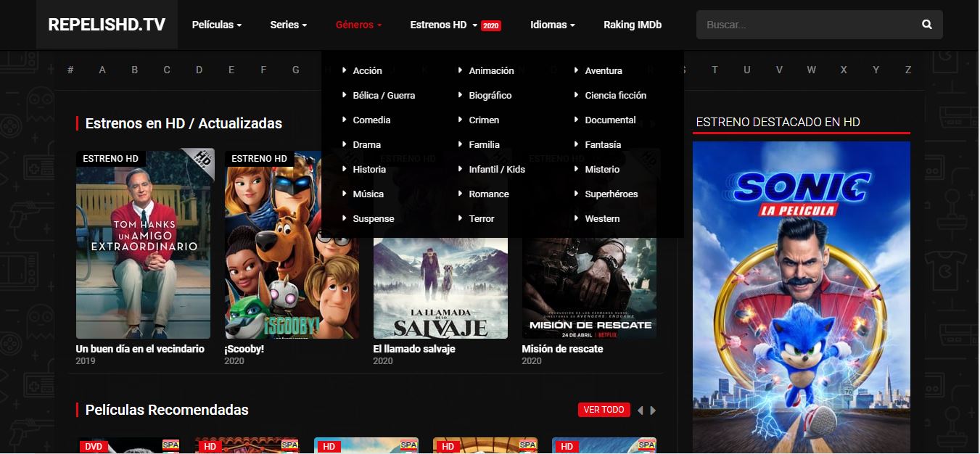Image resolution: width=980 pixels, height=454 pixels.
Task: Click the letter Z in the alphabet filter
Action: [907, 70]
